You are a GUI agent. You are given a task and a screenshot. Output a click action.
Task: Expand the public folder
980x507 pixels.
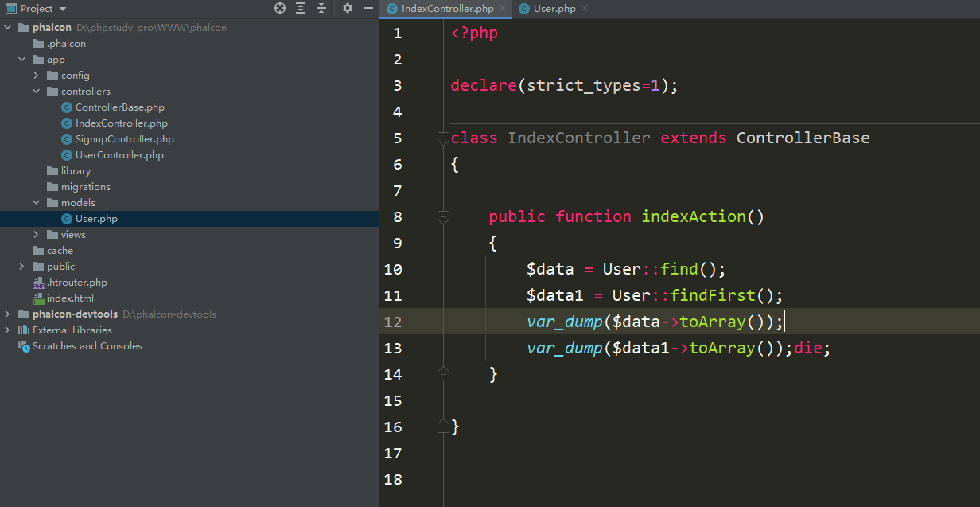pyautogui.click(x=22, y=266)
